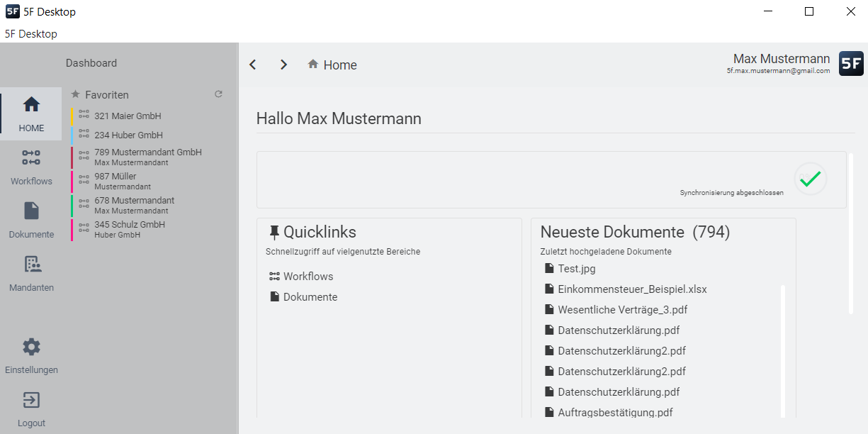Click workflow icon of 987 Müller
Screen dimensions: 868x434
point(84,179)
